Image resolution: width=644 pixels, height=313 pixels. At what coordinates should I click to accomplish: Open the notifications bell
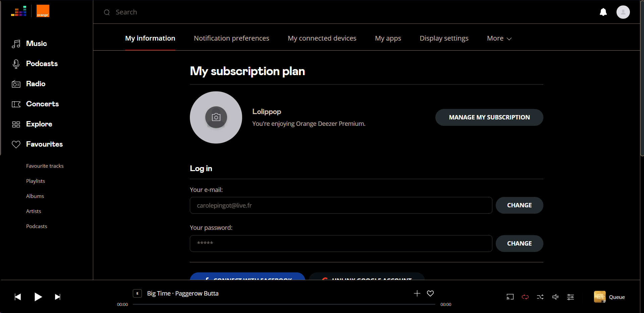click(x=603, y=12)
